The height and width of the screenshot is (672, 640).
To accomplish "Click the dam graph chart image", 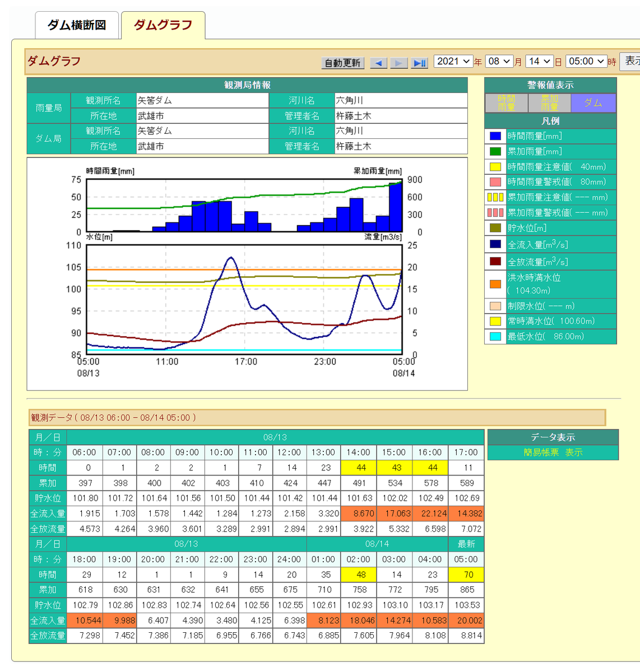I will tap(247, 274).
